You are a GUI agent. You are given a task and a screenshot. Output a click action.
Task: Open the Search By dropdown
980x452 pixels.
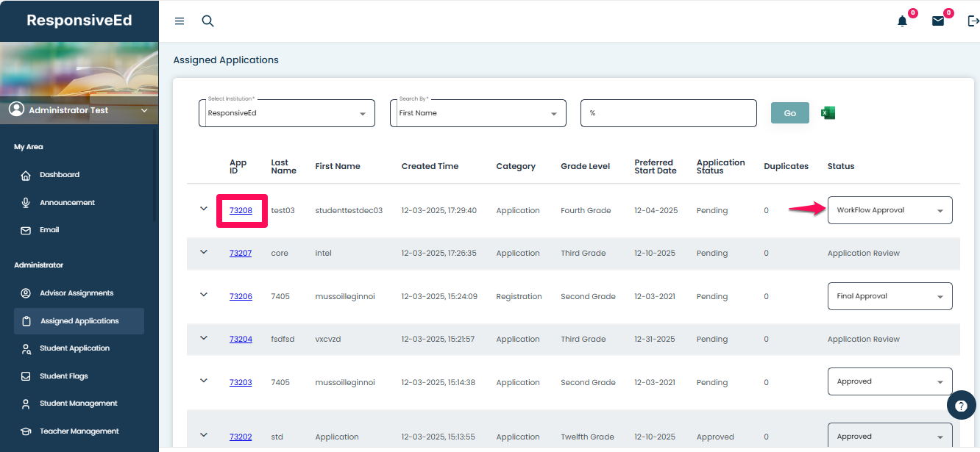point(477,113)
